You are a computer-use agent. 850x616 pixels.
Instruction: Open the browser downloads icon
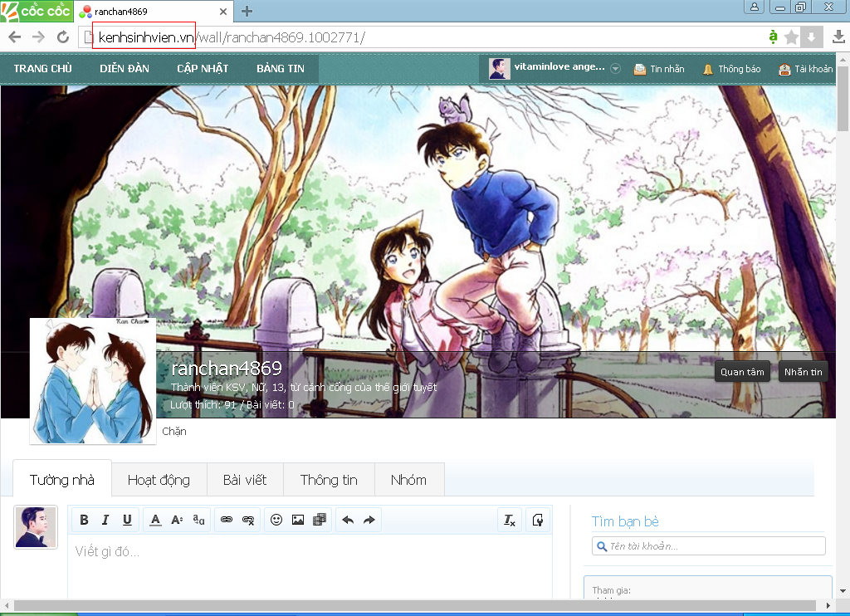[x=838, y=37]
